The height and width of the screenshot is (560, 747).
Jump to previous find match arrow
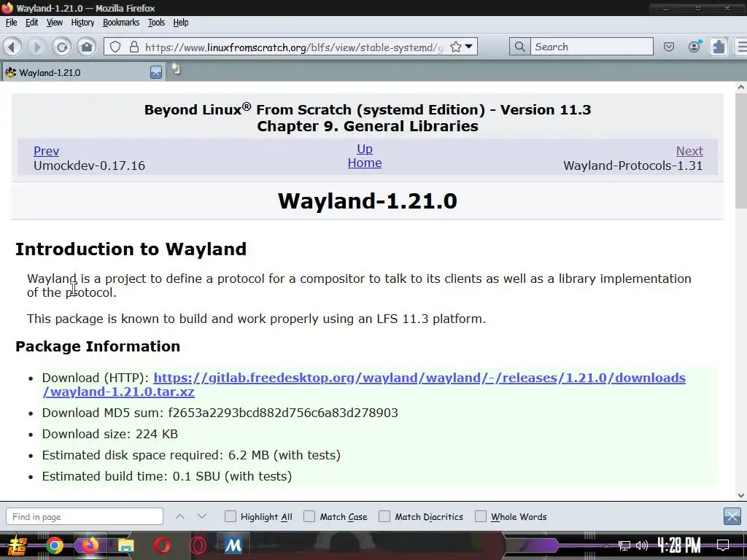180,516
